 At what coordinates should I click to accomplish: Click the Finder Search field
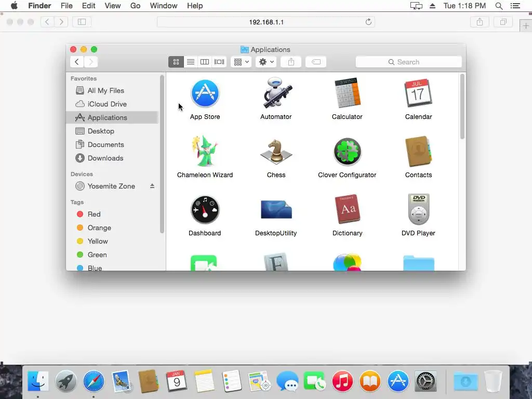pos(408,62)
